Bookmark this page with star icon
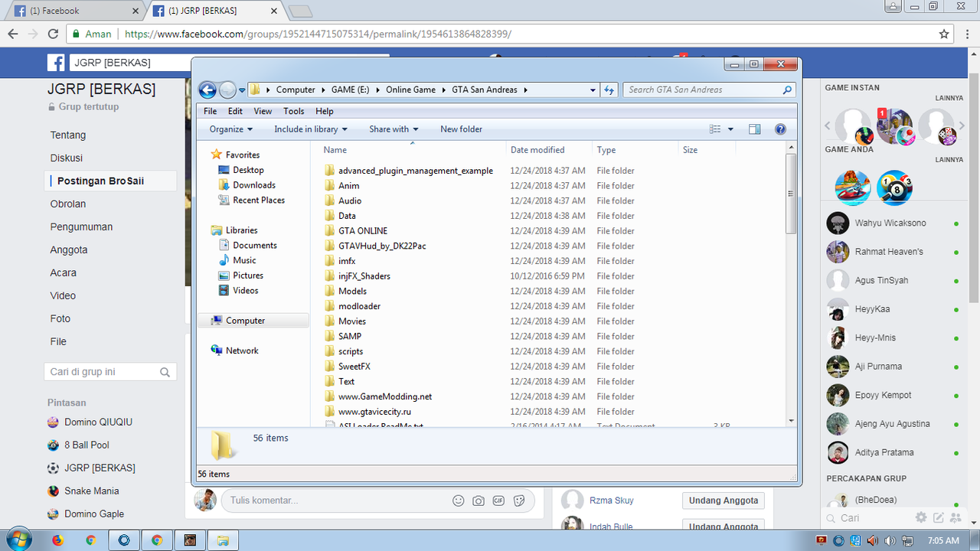The height and width of the screenshot is (551, 980). 944,34
